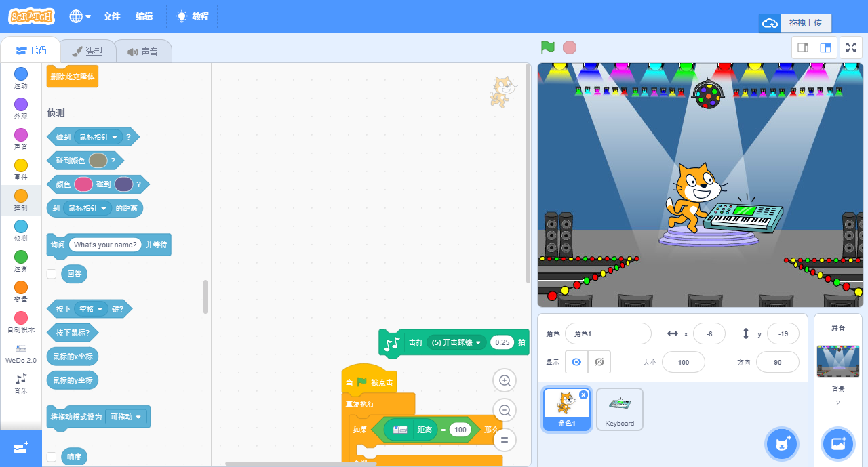
Task: Select the 外观 block category
Action: pos(21,108)
